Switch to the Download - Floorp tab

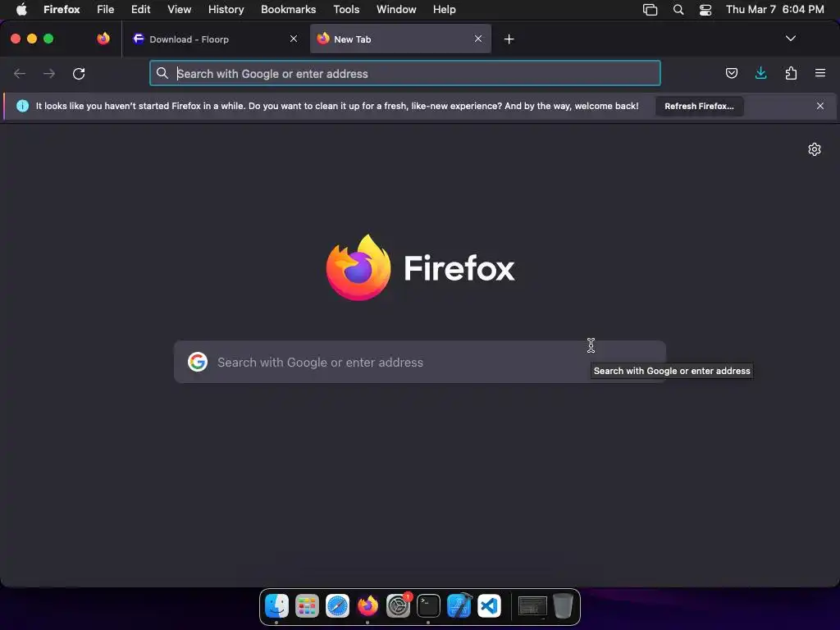click(214, 39)
